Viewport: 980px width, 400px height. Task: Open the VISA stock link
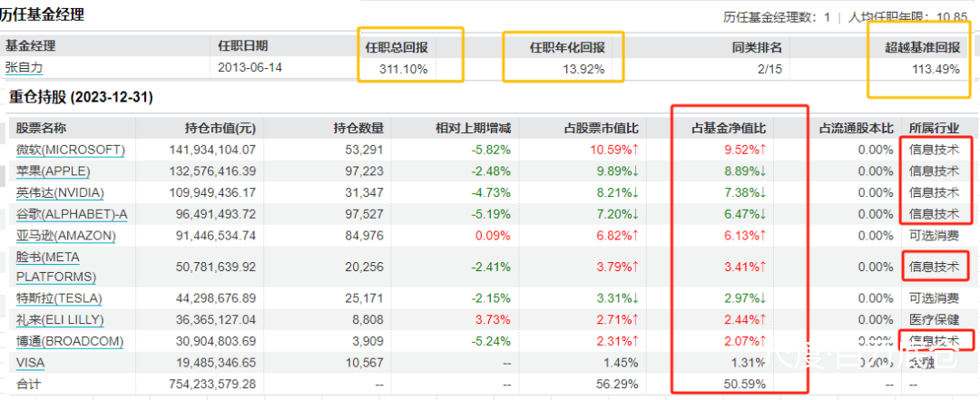29,363
